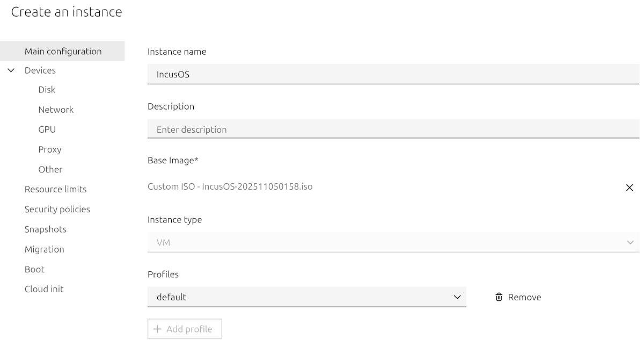Open the GPU device settings
644x346 pixels.
click(47, 129)
